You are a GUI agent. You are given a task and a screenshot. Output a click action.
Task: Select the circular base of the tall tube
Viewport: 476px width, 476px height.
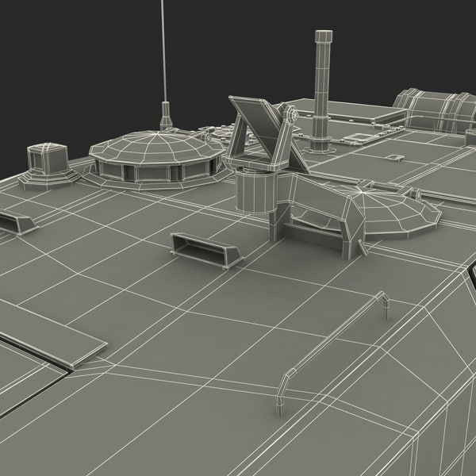click(320, 144)
